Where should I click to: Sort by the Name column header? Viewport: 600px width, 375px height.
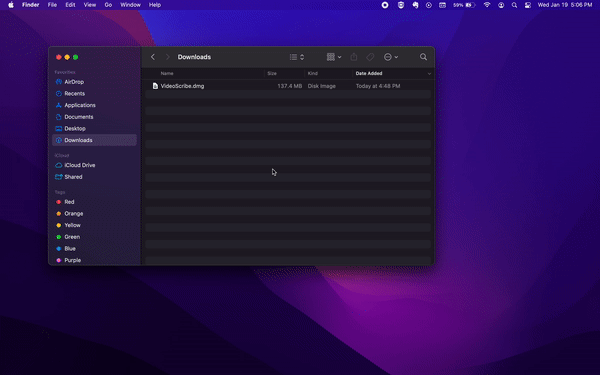coord(167,73)
